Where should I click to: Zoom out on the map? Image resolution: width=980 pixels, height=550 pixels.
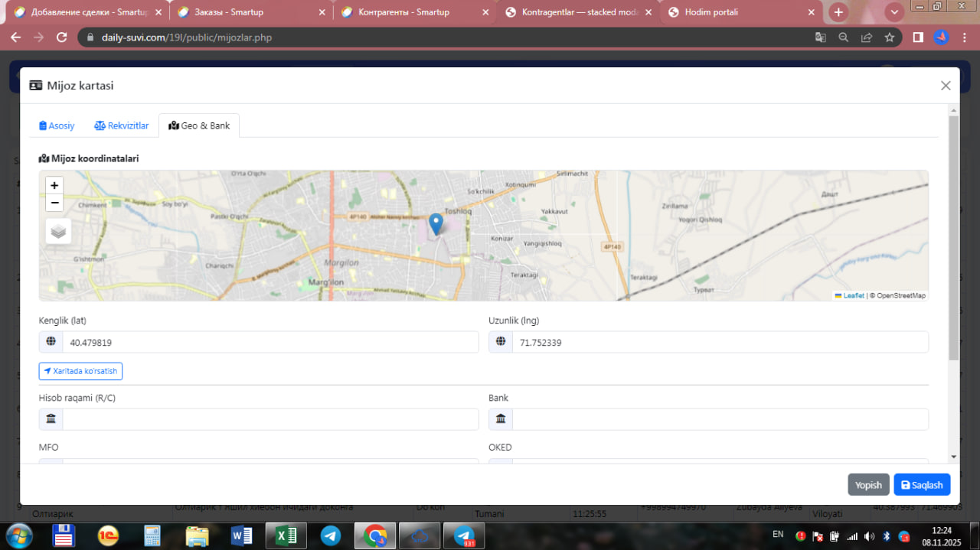pyautogui.click(x=54, y=203)
